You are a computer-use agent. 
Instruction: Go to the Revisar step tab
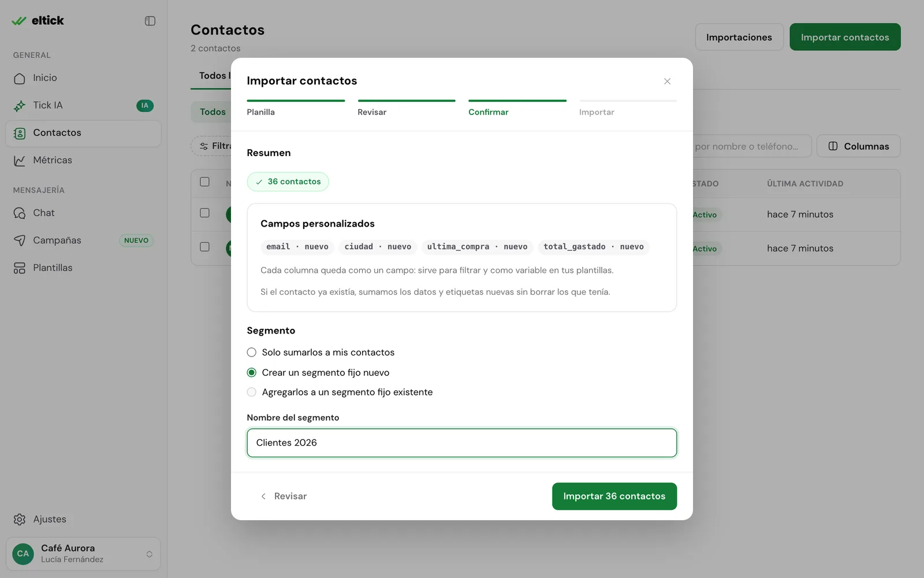(x=407, y=109)
